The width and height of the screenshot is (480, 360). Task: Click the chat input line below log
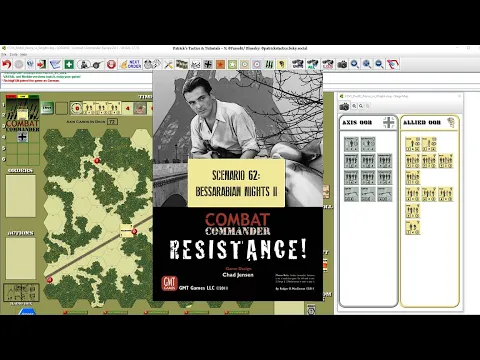coord(76,86)
